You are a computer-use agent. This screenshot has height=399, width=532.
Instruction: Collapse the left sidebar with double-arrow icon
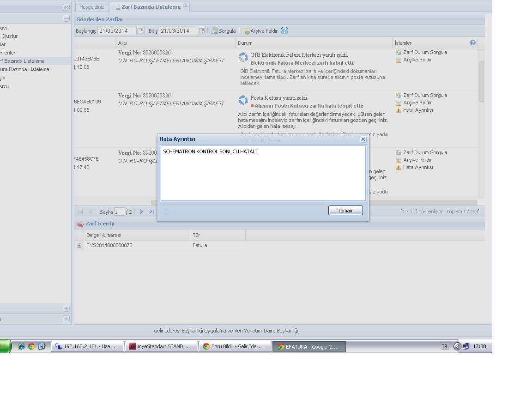(x=66, y=7)
